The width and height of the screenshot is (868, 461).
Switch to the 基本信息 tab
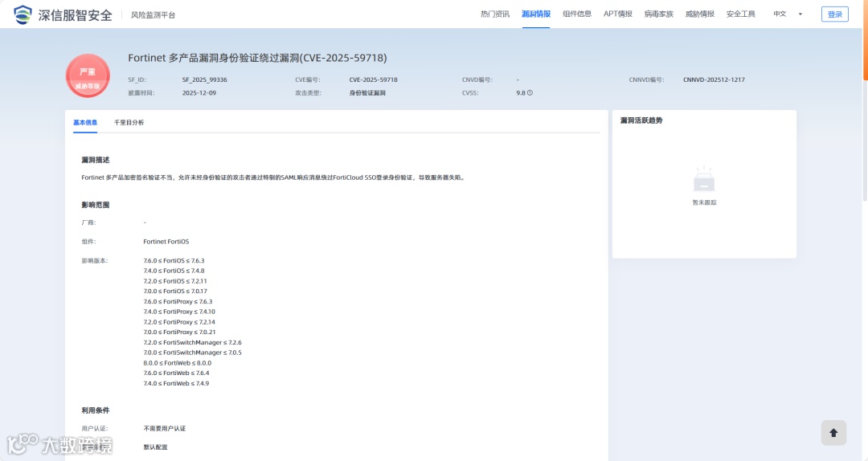click(85, 122)
